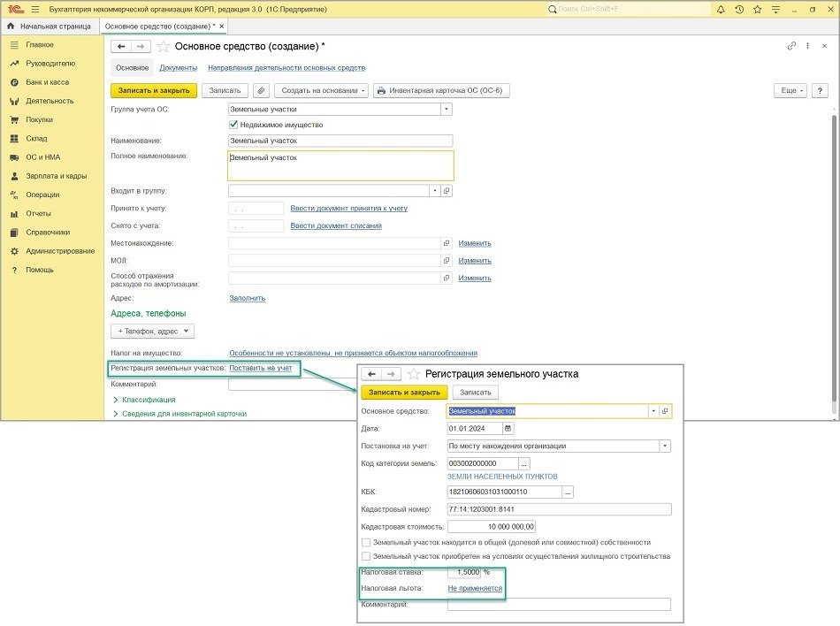Screen dimensions: 840x626
Task: Copy link using the chain icon
Action: 790,46
